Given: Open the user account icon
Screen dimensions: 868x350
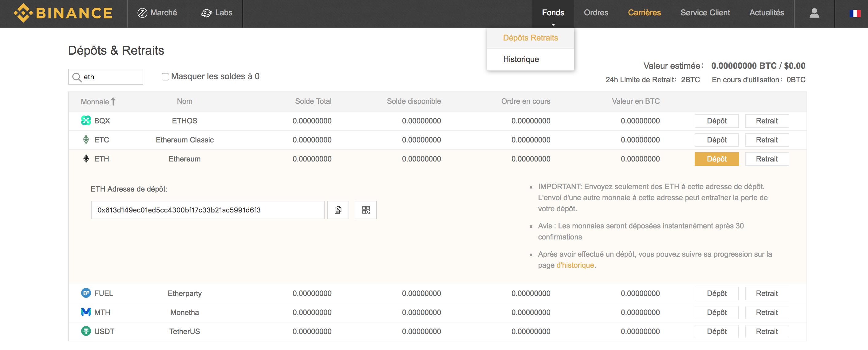Looking at the screenshot, I should [x=814, y=13].
